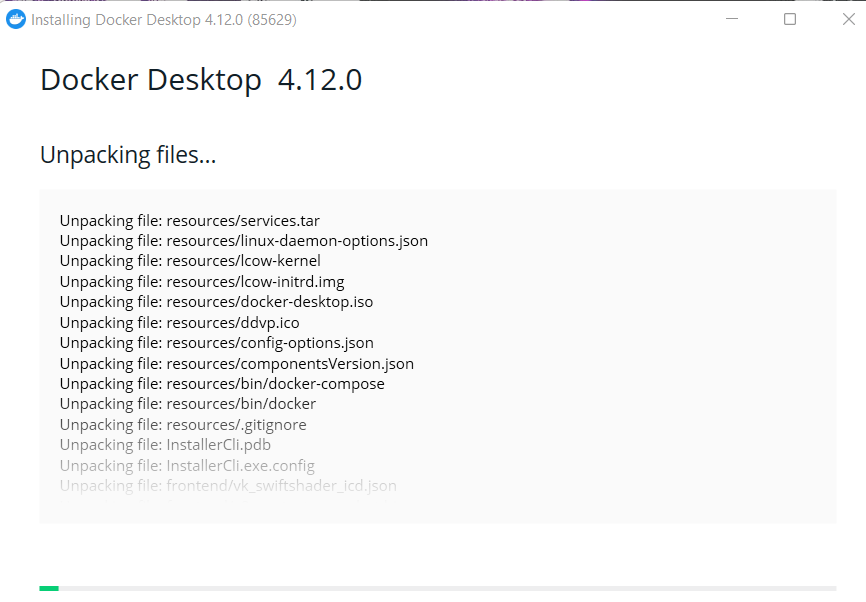The image size is (866, 602).
Task: Select the resources/services.tar log line
Action: point(190,220)
